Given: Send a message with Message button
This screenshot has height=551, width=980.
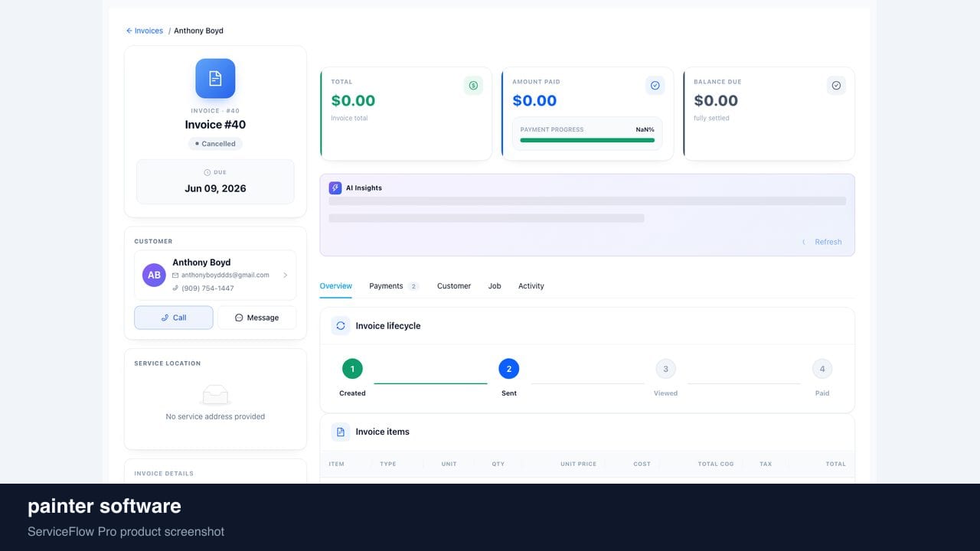Looking at the screenshot, I should coord(256,318).
